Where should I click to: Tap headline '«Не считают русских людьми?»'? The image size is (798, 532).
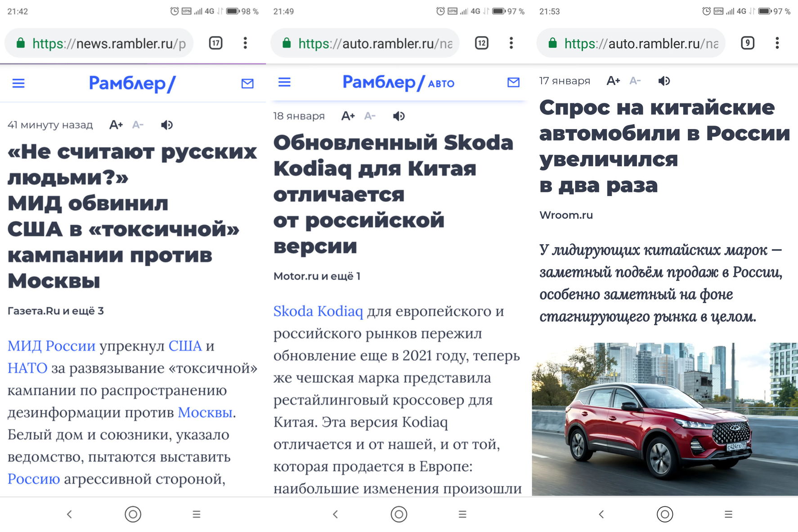tap(132, 165)
